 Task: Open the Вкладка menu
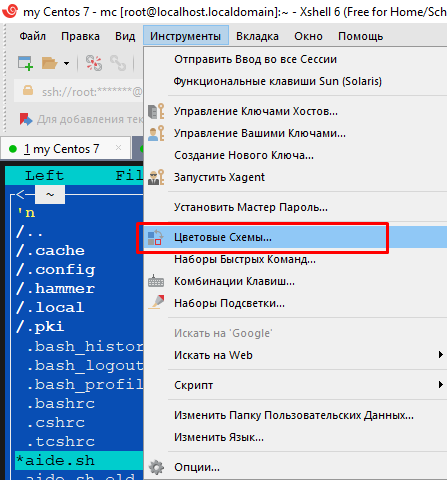[x=257, y=36]
